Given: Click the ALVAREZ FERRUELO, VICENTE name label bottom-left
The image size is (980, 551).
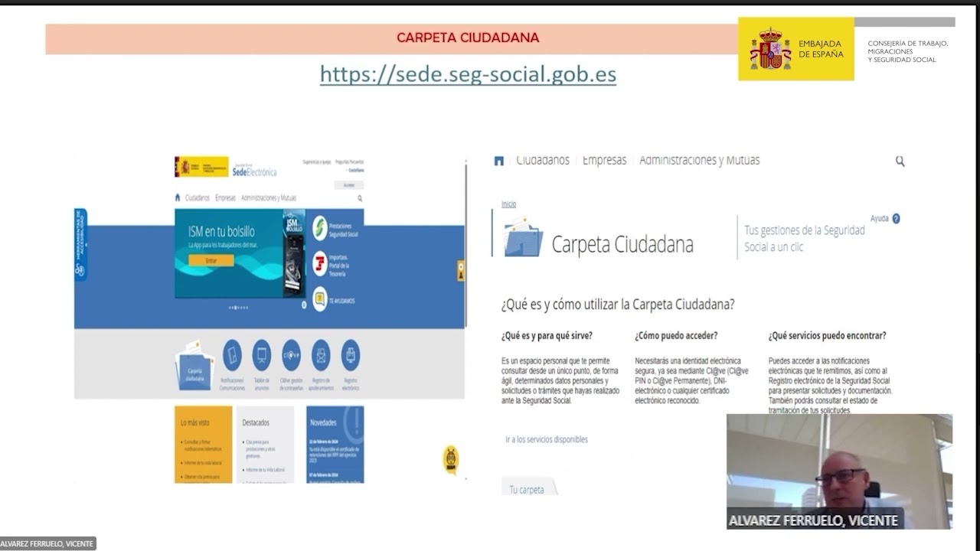Looking at the screenshot, I should pos(47,544).
